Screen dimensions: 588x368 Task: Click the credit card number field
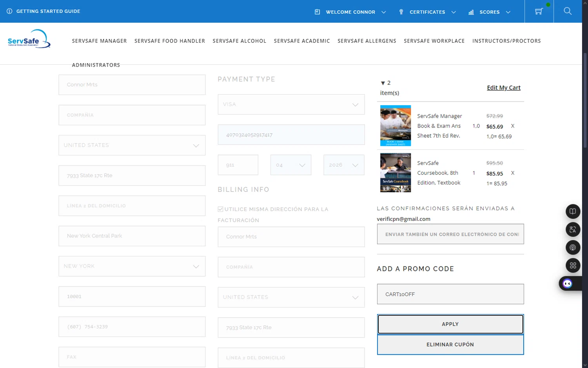tap(291, 135)
